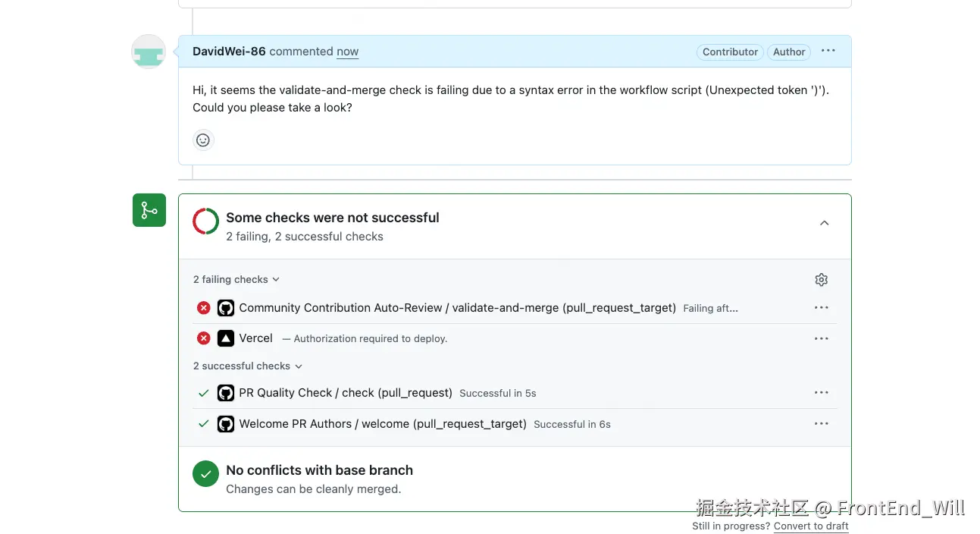The height and width of the screenshot is (534, 980).
Task: Click the Contributor badge label
Action: (730, 52)
